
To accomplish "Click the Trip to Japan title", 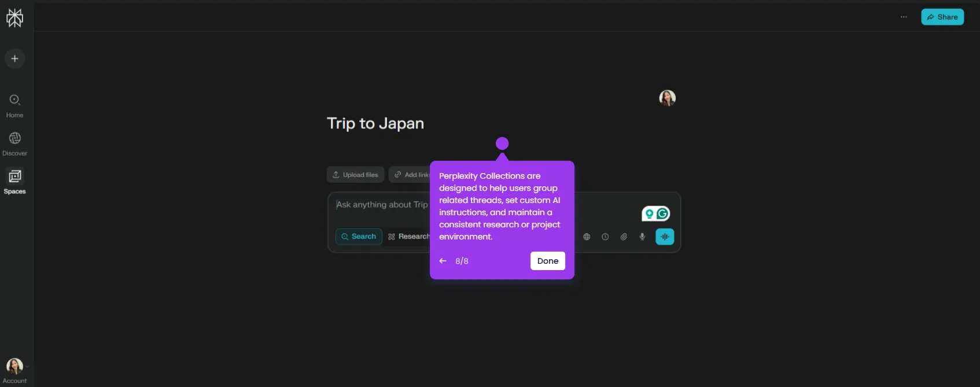I will [x=375, y=123].
